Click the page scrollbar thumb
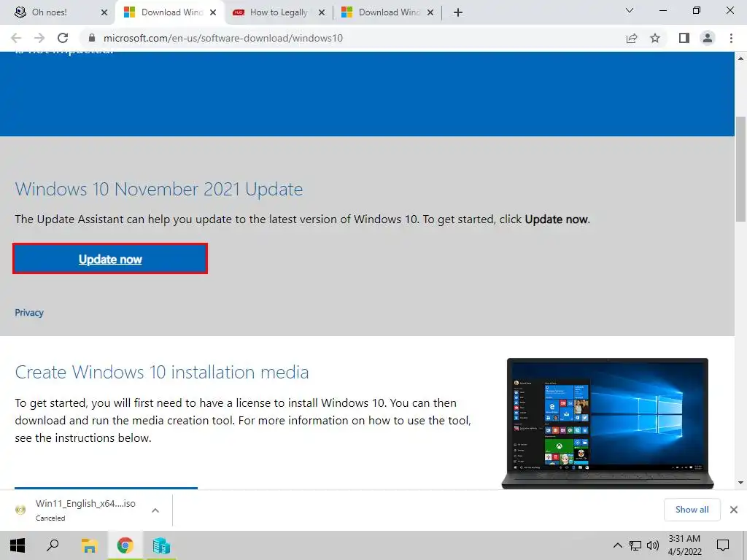This screenshot has height=560, width=747. pos(741,169)
